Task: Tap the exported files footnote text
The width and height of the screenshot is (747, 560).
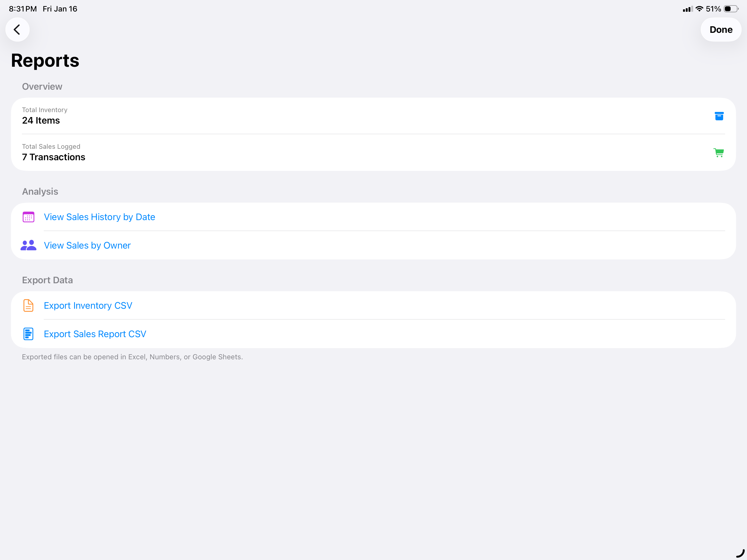Action: pyautogui.click(x=132, y=357)
